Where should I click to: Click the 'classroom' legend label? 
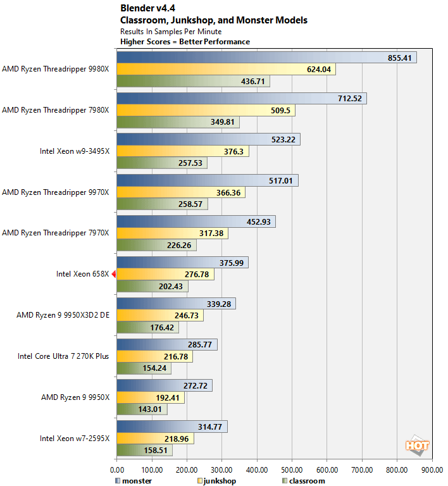coord(307,481)
